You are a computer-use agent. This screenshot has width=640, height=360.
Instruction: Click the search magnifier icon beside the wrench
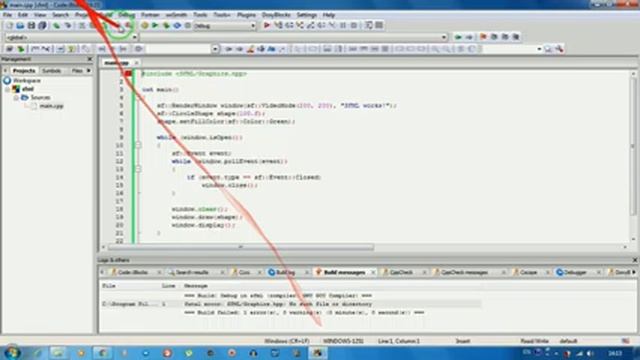coord(548,49)
